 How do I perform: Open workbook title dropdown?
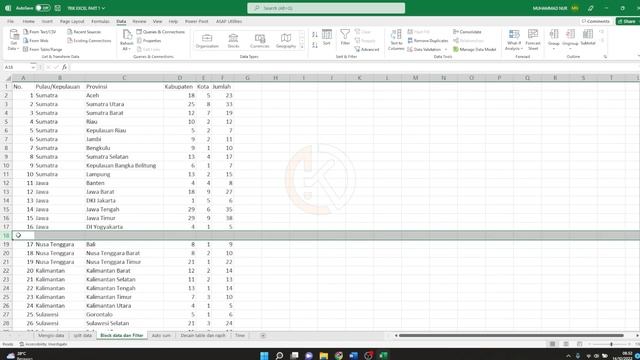104,8
